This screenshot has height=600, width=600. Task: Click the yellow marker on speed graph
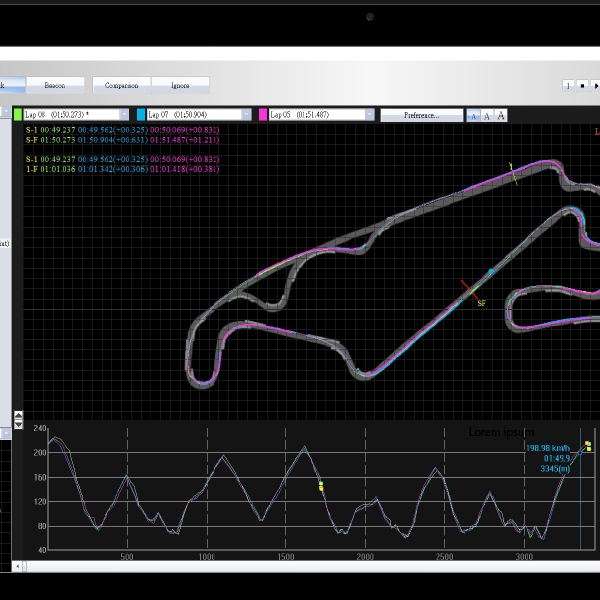click(321, 486)
